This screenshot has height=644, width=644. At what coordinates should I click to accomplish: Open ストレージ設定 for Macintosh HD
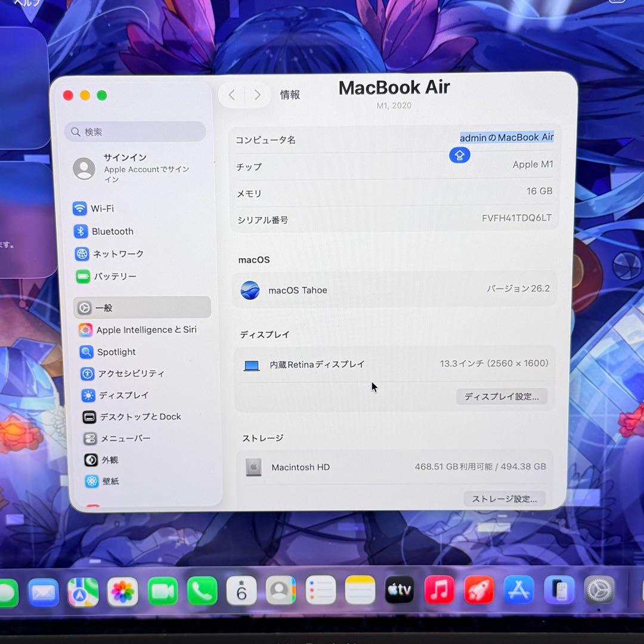[x=504, y=499]
